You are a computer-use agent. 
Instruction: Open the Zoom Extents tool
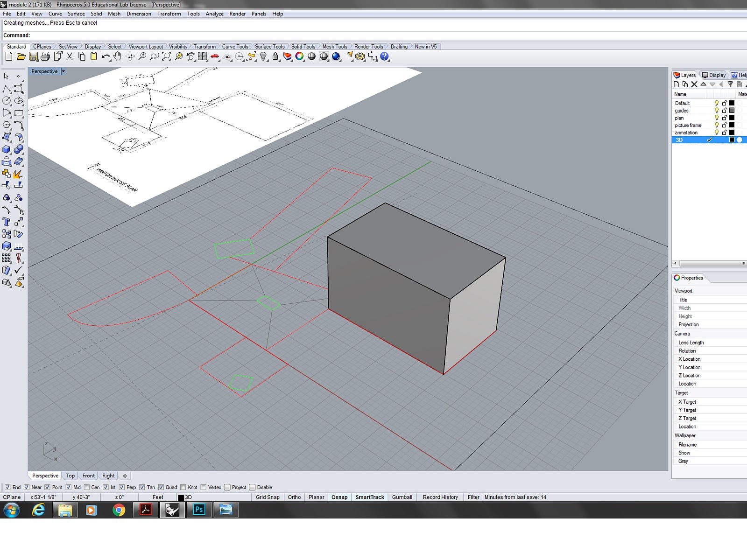[167, 56]
